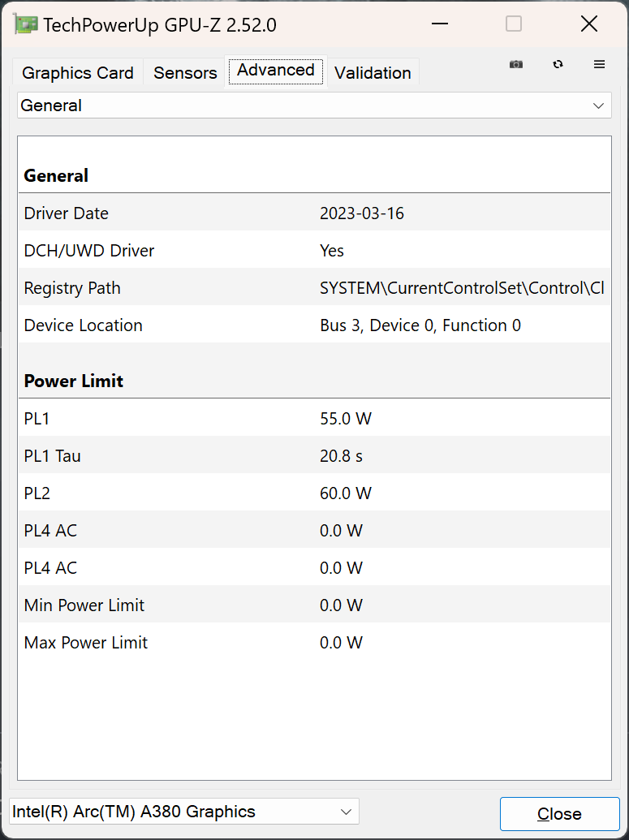The width and height of the screenshot is (629, 840).
Task: Click the Advanced tab
Action: pos(275,71)
